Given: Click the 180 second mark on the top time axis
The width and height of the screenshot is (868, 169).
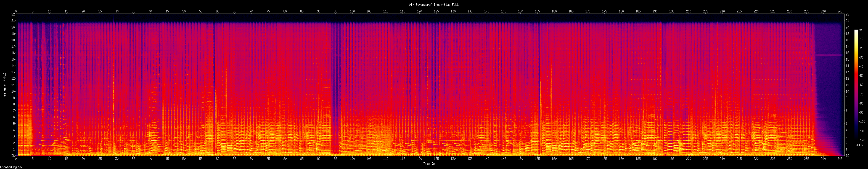Looking at the screenshot, I should pyautogui.click(x=621, y=11).
